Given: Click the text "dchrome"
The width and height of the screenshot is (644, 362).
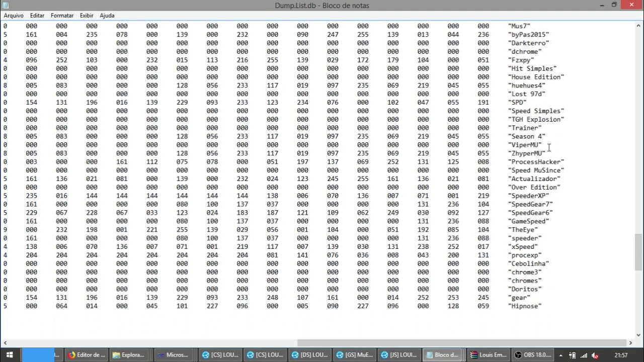Looking at the screenshot, I should tap(525, 51).
